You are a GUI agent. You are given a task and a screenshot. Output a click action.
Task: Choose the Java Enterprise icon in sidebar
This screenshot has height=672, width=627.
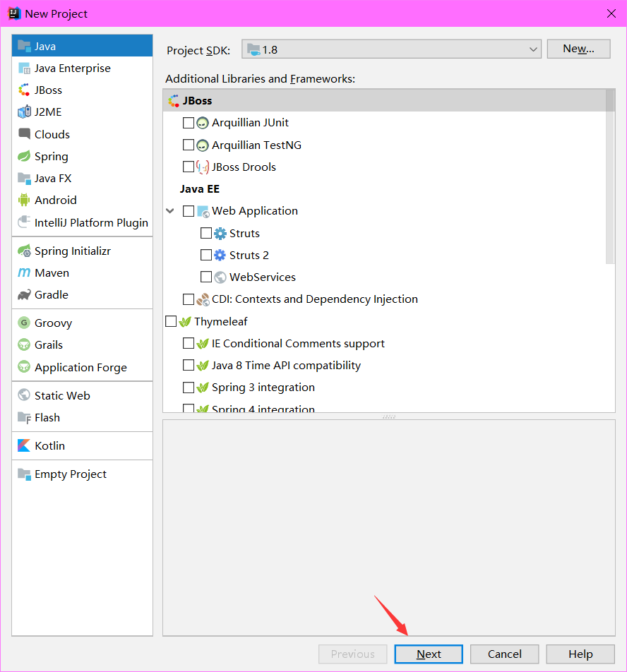pyautogui.click(x=24, y=68)
